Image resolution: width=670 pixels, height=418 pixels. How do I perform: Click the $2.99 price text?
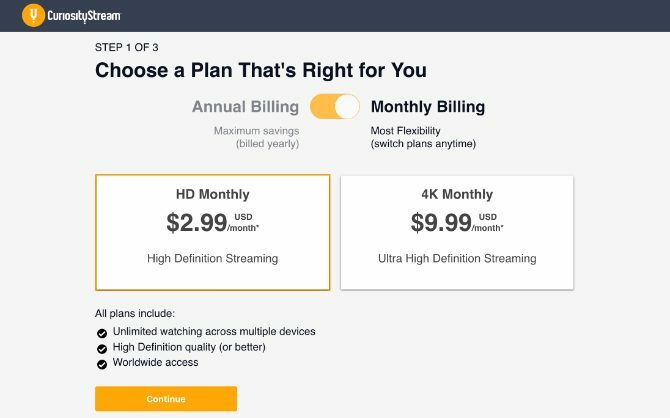tap(197, 223)
